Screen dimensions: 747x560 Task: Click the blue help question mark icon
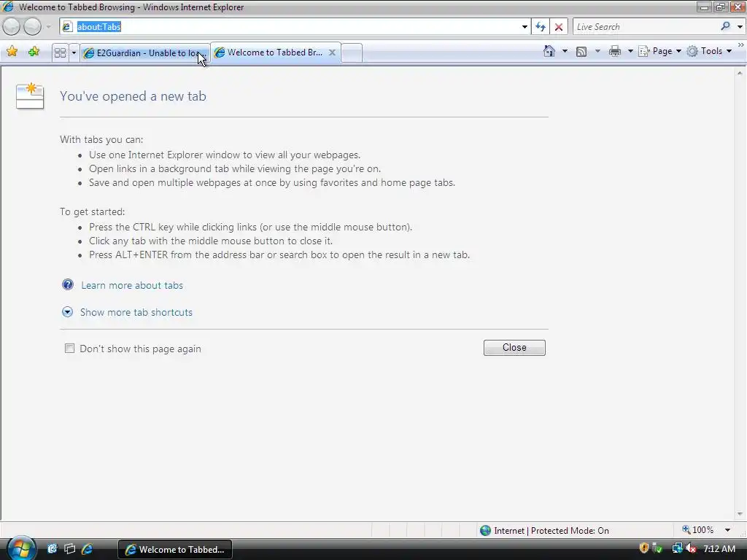click(x=68, y=285)
